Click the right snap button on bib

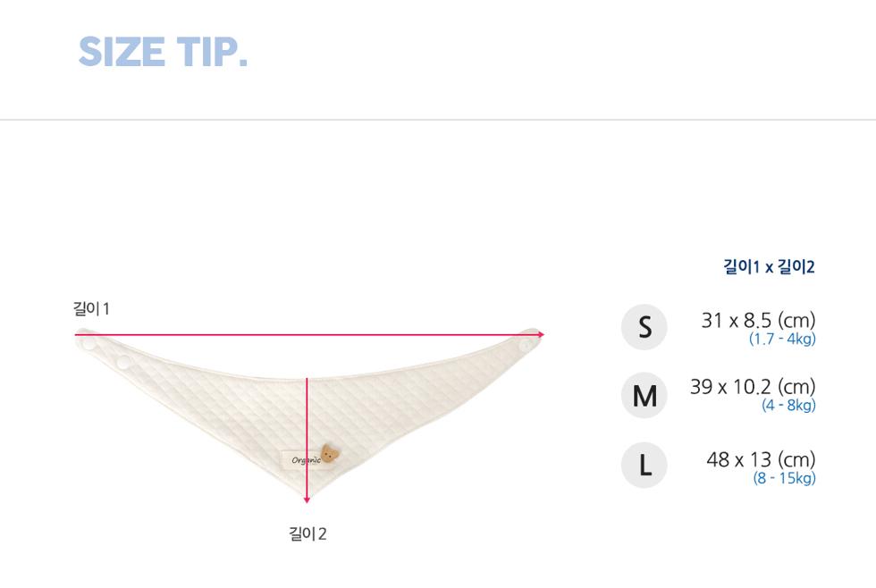(x=526, y=346)
